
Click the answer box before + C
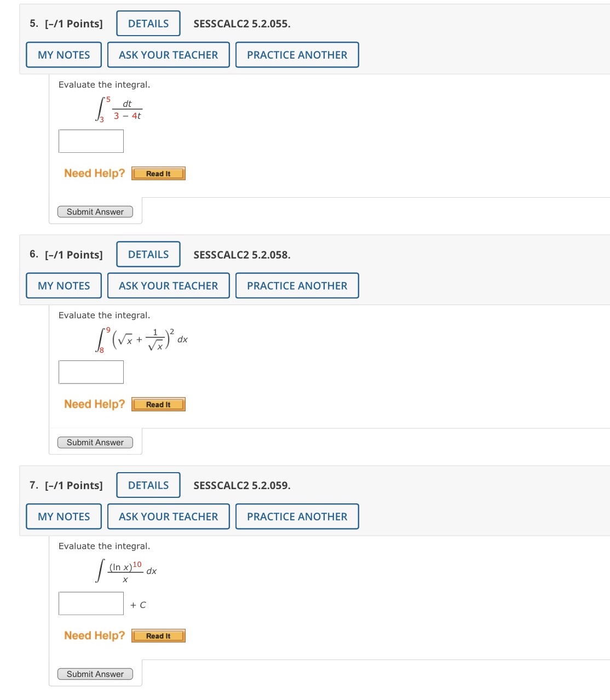tap(91, 603)
